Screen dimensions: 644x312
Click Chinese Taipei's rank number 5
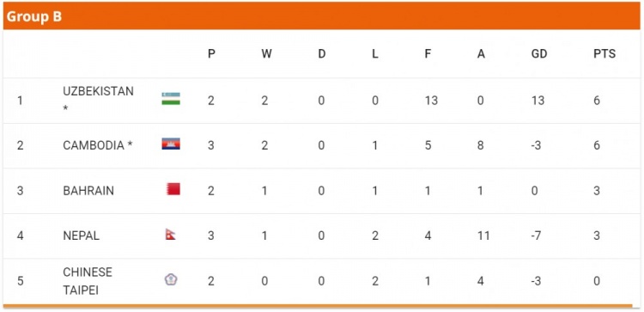20,281
